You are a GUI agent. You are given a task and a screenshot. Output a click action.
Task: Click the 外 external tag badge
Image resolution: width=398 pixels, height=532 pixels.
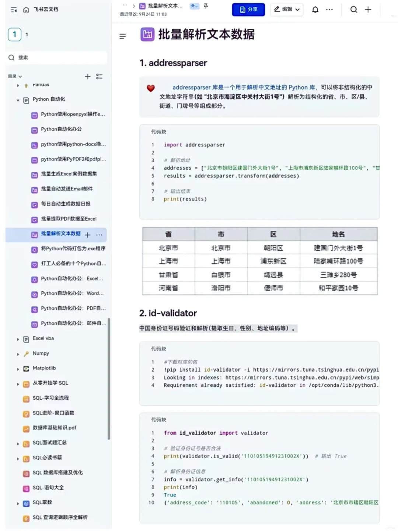click(194, 6)
